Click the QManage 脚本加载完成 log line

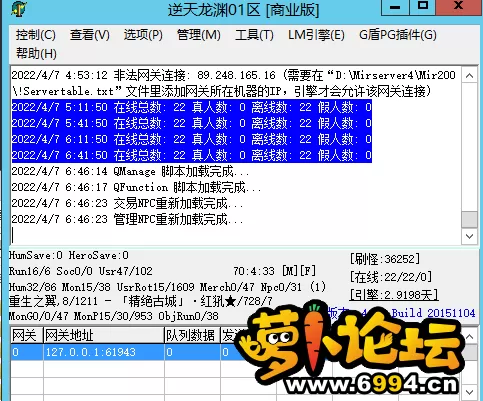(x=130, y=171)
